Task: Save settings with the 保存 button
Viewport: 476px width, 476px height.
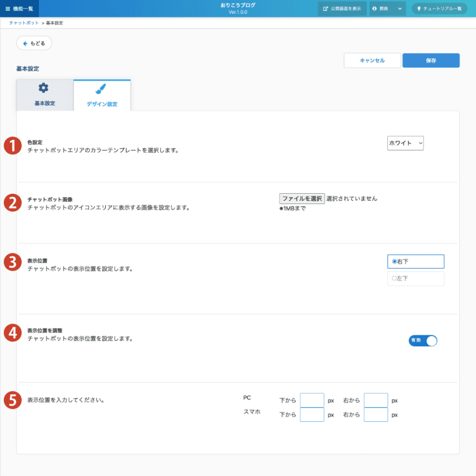Action: point(431,61)
